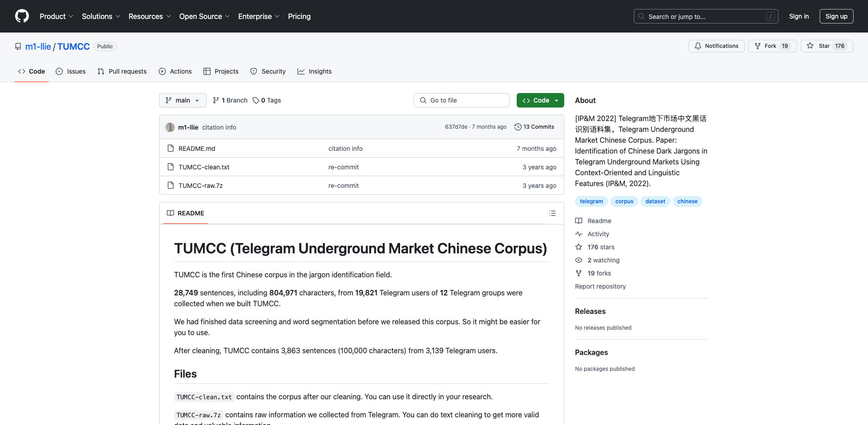The height and width of the screenshot is (425, 868).
Task: Expand the Product menu
Action: click(57, 16)
